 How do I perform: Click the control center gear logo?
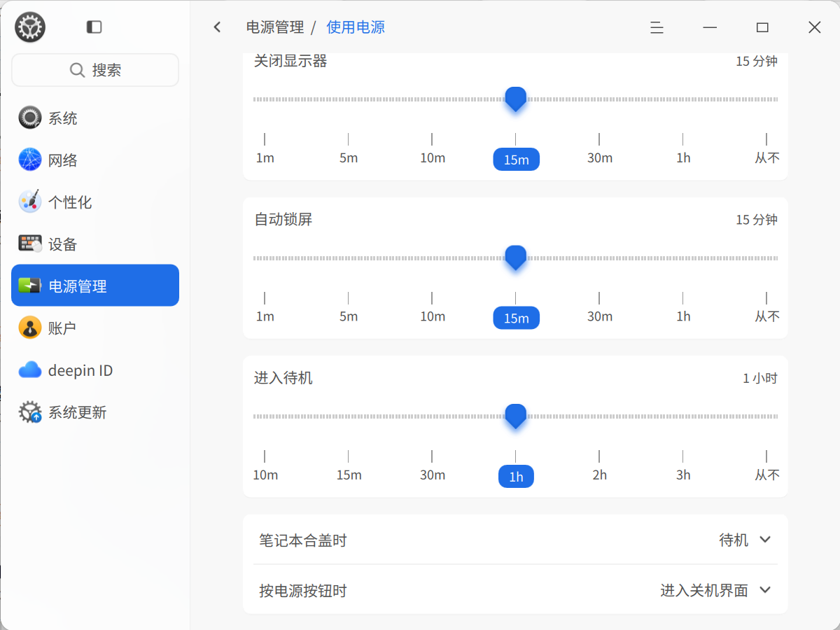click(x=30, y=27)
